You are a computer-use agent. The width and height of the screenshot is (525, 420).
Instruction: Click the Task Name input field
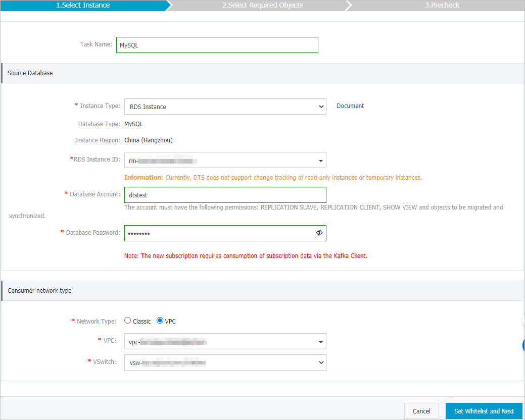tap(217, 45)
